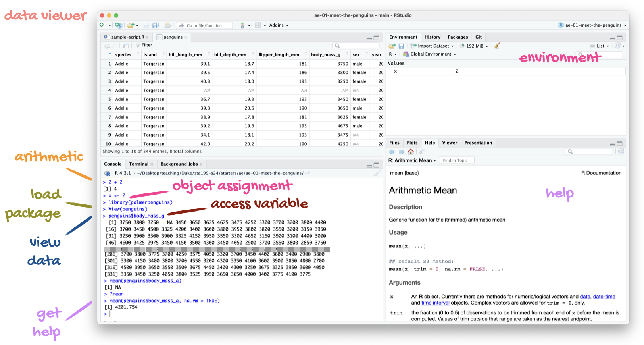Click the Create Project icon

[x=118, y=25]
